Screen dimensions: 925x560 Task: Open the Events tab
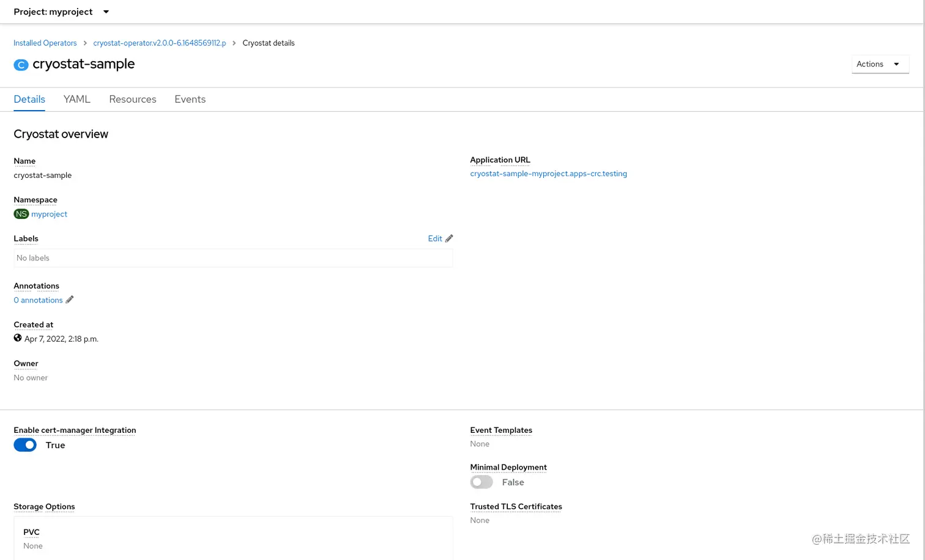pyautogui.click(x=190, y=99)
